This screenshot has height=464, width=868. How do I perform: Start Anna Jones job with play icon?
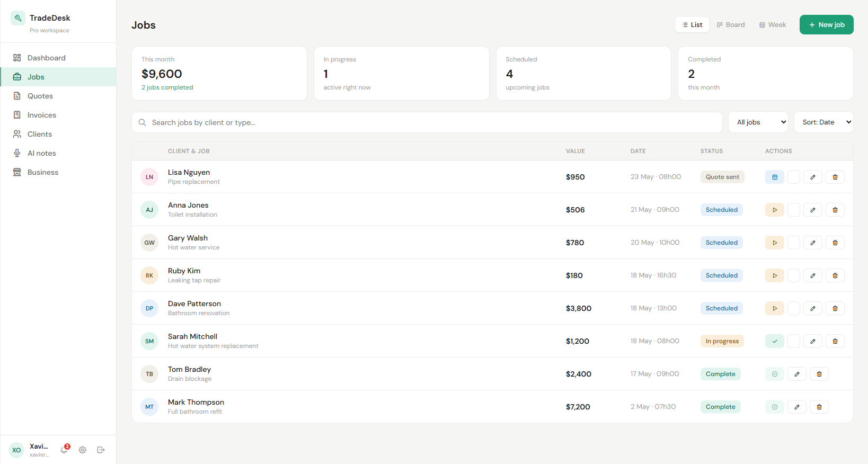pyautogui.click(x=774, y=210)
